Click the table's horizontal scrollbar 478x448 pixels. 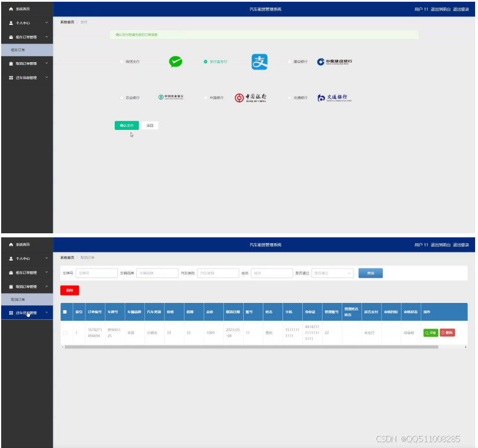tap(252, 347)
